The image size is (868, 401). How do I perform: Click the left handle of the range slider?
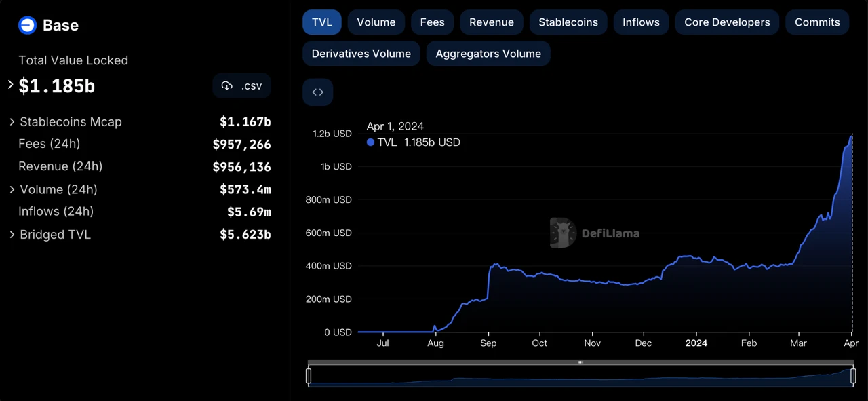(309, 376)
